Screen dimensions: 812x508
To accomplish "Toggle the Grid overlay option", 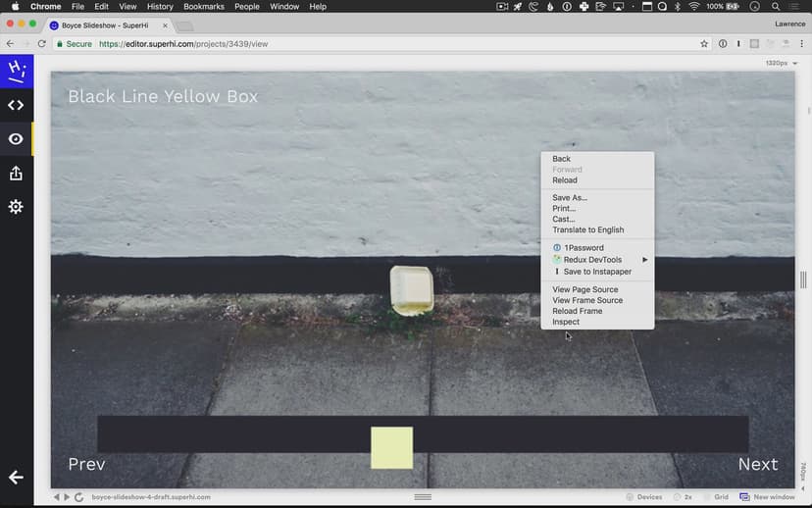I will [x=715, y=497].
